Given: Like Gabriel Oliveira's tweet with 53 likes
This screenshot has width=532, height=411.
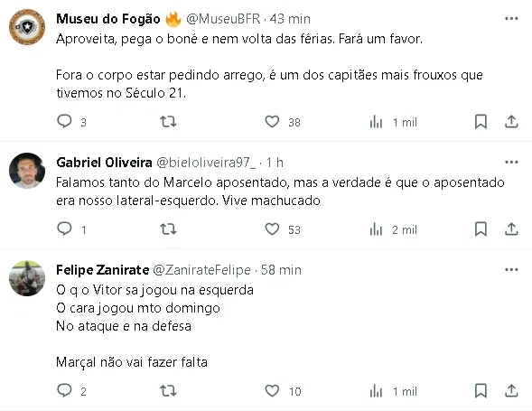Looking at the screenshot, I should pos(272,229).
